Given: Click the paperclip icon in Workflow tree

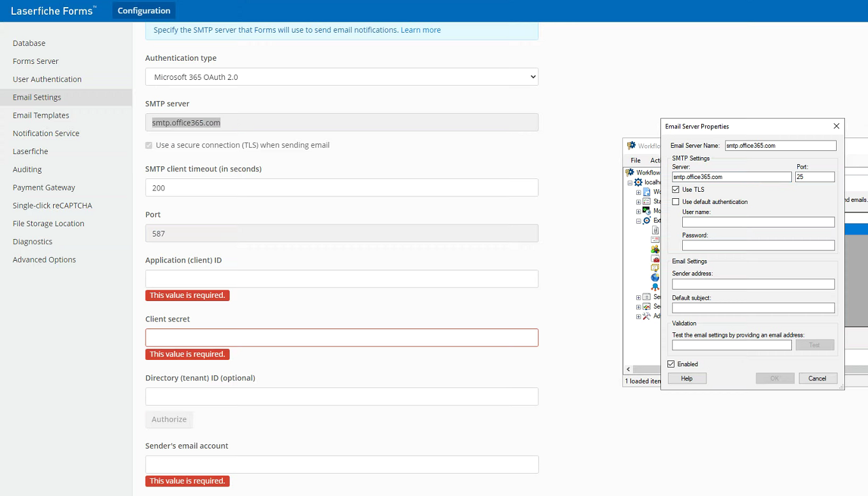Looking at the screenshot, I should tap(655, 230).
